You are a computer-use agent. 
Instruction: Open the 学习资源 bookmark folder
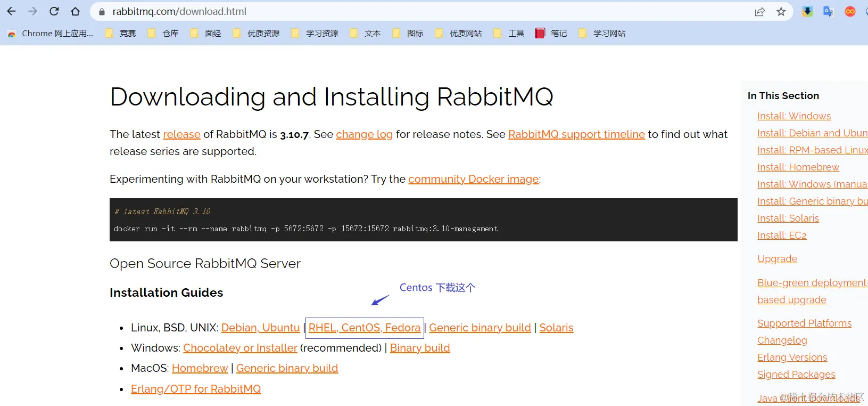click(x=315, y=33)
